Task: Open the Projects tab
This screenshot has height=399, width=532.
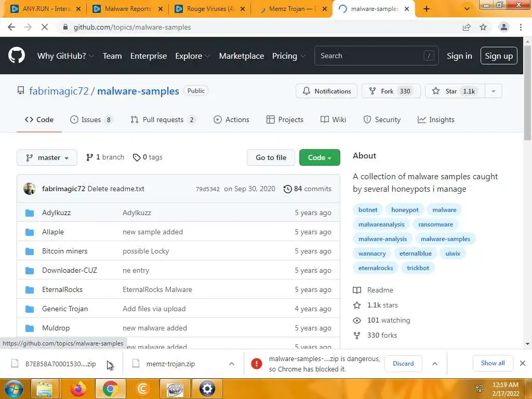Action: coord(285,119)
